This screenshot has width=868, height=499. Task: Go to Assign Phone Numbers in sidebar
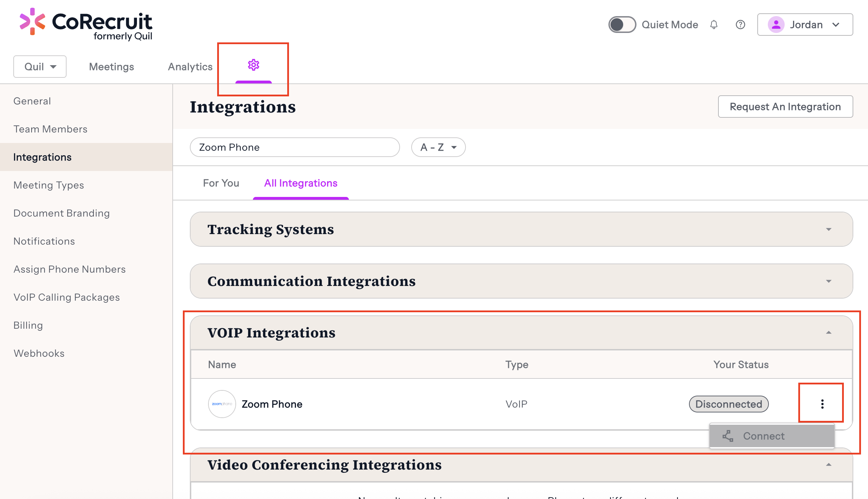point(69,269)
